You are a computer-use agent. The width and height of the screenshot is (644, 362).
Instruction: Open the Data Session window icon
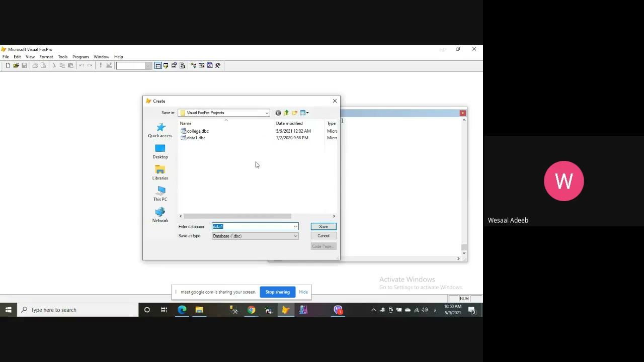pyautogui.click(x=166, y=65)
